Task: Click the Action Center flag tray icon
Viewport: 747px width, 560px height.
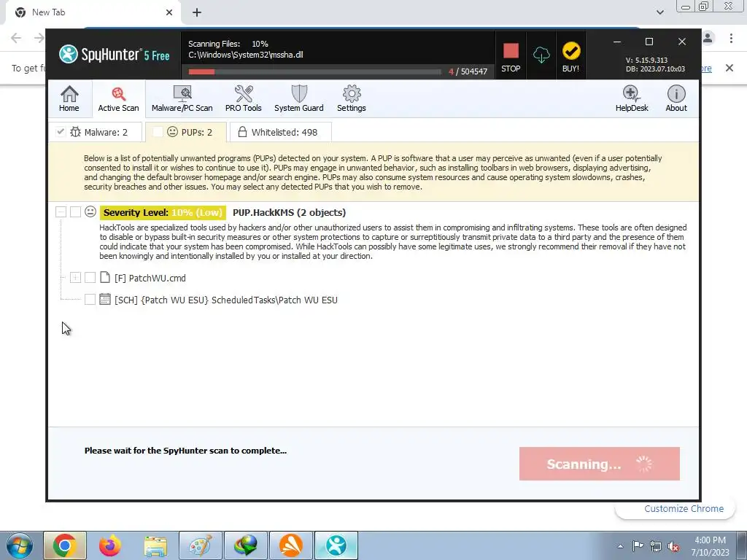Action: coord(638,546)
